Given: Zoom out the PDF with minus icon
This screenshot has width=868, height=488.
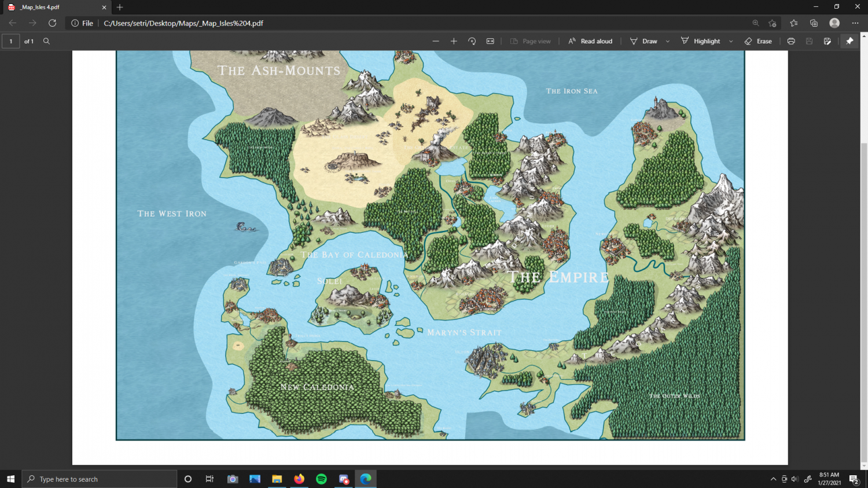Looking at the screenshot, I should [x=436, y=41].
